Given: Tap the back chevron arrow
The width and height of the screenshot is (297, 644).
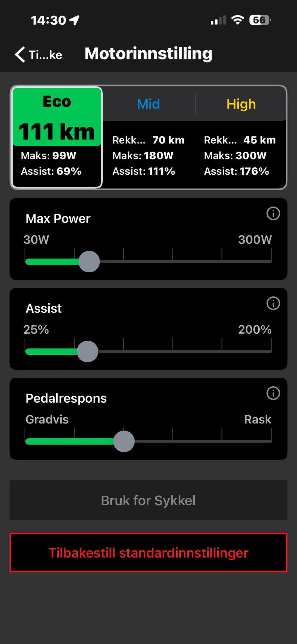Looking at the screenshot, I should (20, 55).
